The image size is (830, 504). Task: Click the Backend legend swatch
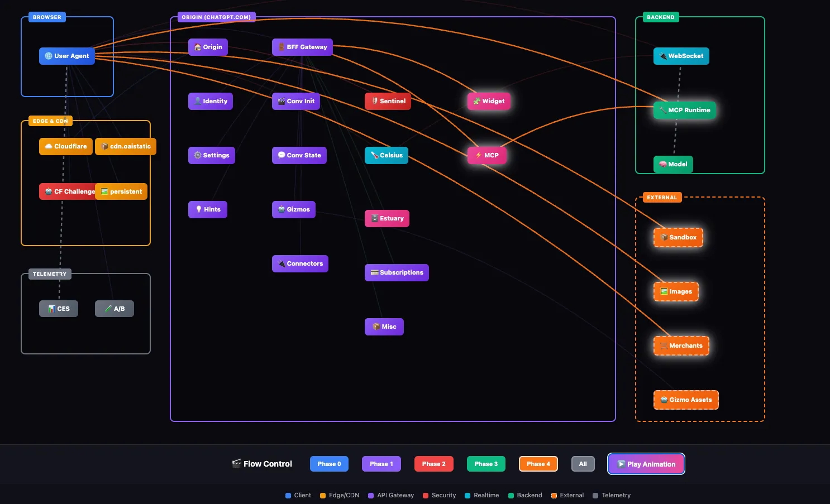click(511, 495)
